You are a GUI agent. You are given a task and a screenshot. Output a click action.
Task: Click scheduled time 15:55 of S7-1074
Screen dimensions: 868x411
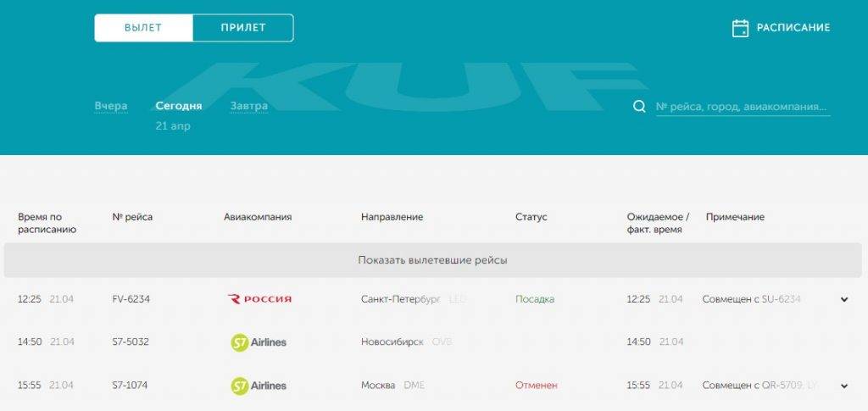point(30,385)
